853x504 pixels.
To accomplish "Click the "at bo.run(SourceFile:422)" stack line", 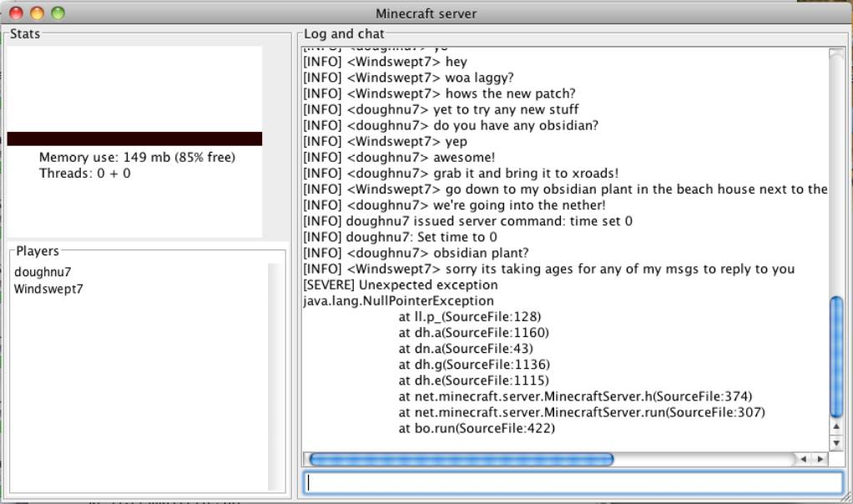I will point(477,428).
